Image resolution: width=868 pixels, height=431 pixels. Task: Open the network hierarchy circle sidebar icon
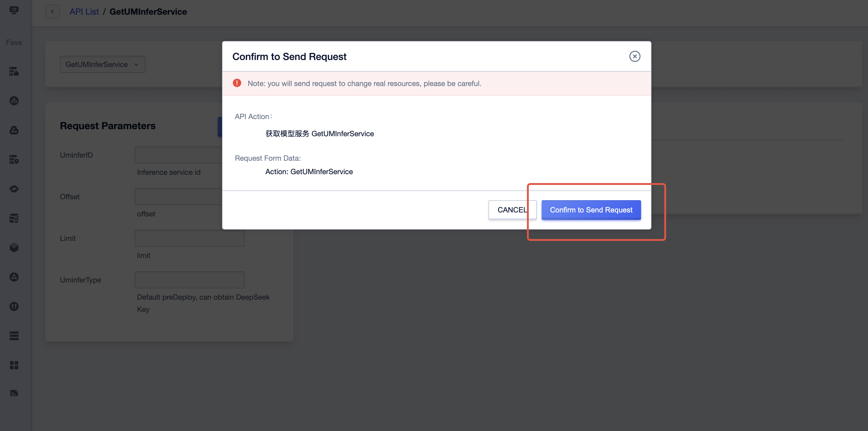pos(14,101)
